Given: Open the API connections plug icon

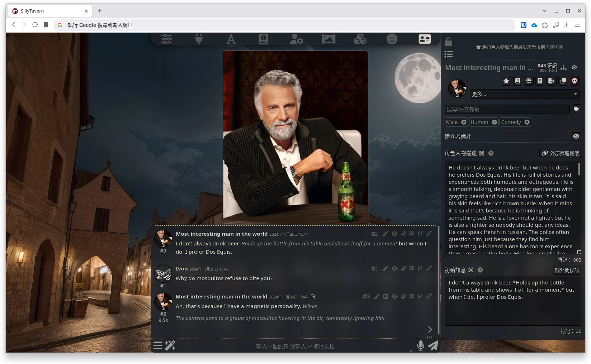Looking at the screenshot, I should (199, 39).
